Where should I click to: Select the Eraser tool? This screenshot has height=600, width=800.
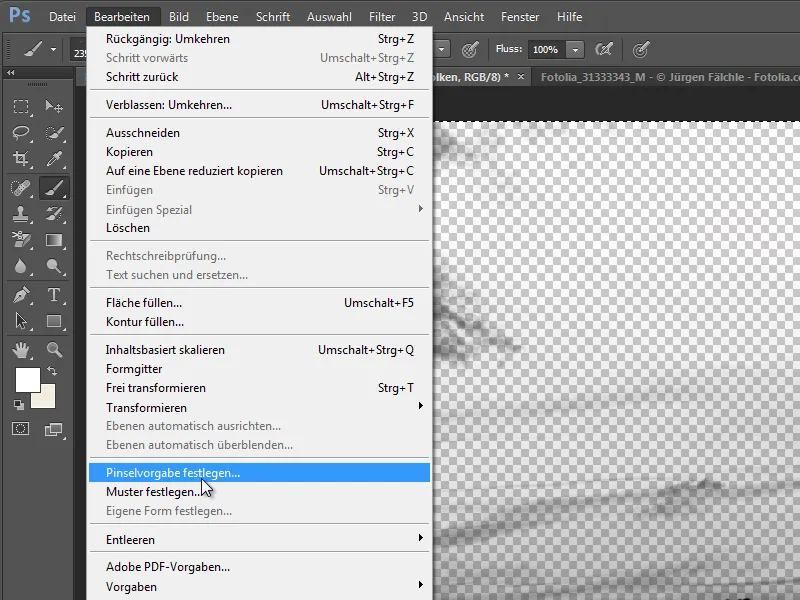pyautogui.click(x=21, y=240)
